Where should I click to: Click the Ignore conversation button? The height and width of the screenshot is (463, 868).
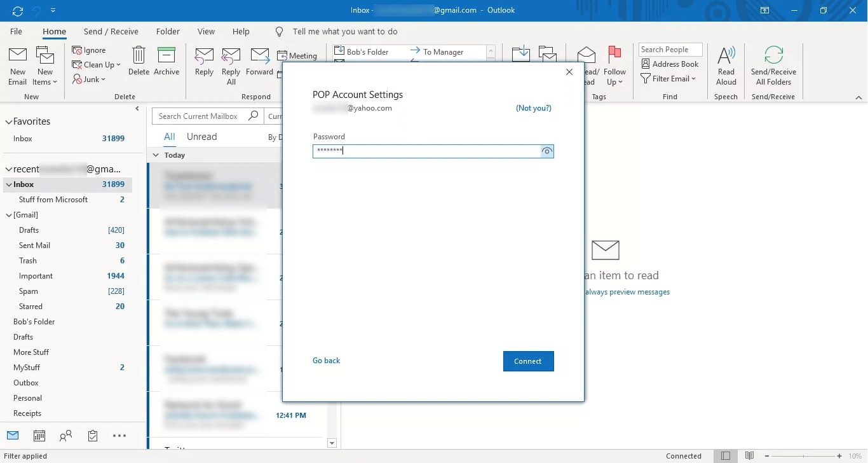pos(89,50)
